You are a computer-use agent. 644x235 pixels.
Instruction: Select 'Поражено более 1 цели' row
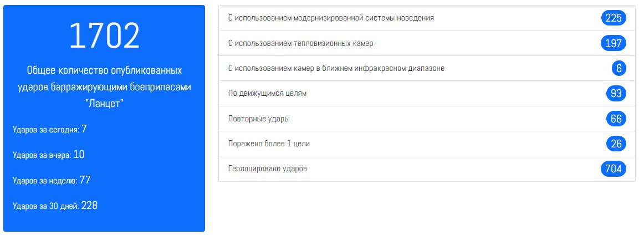coord(269,144)
